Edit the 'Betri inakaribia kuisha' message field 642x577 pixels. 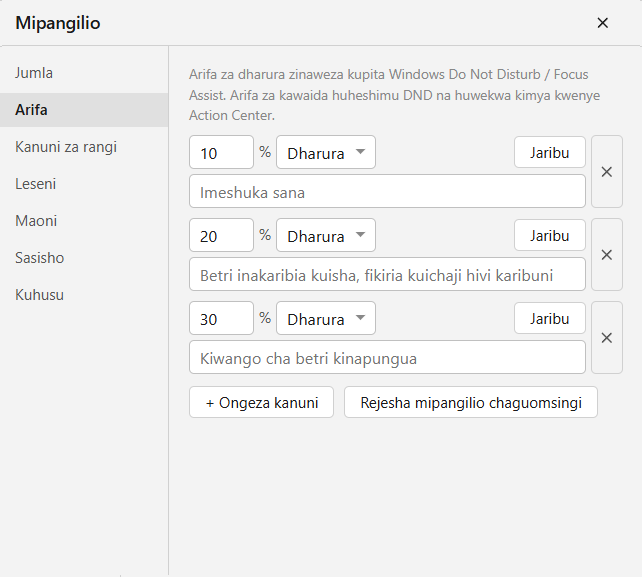coord(387,274)
